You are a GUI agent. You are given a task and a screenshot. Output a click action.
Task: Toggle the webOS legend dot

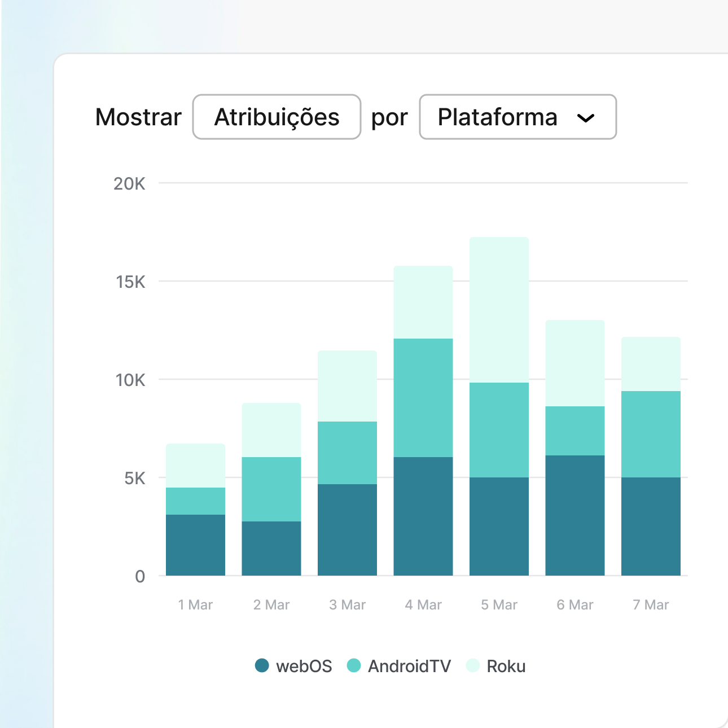(262, 665)
